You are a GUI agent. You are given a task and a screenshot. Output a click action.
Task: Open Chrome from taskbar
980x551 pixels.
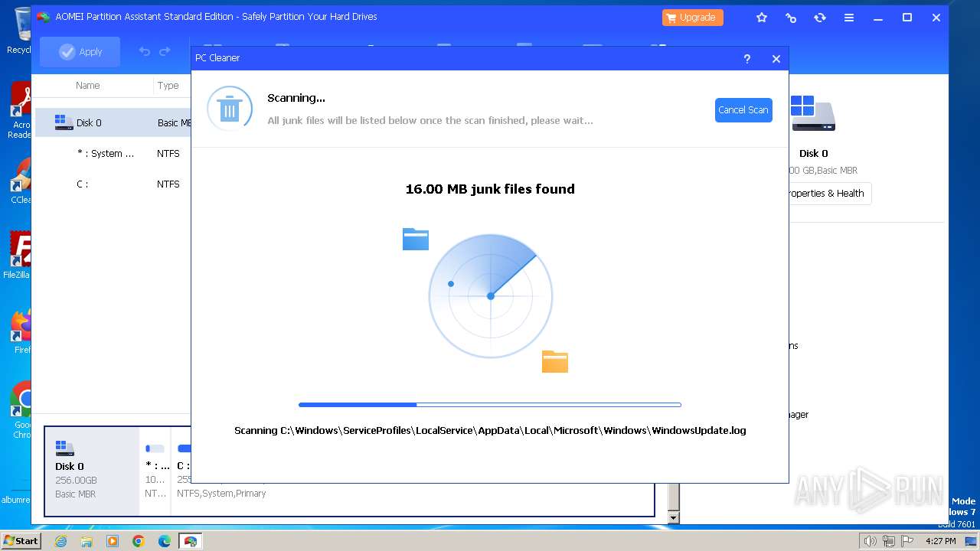click(x=139, y=541)
